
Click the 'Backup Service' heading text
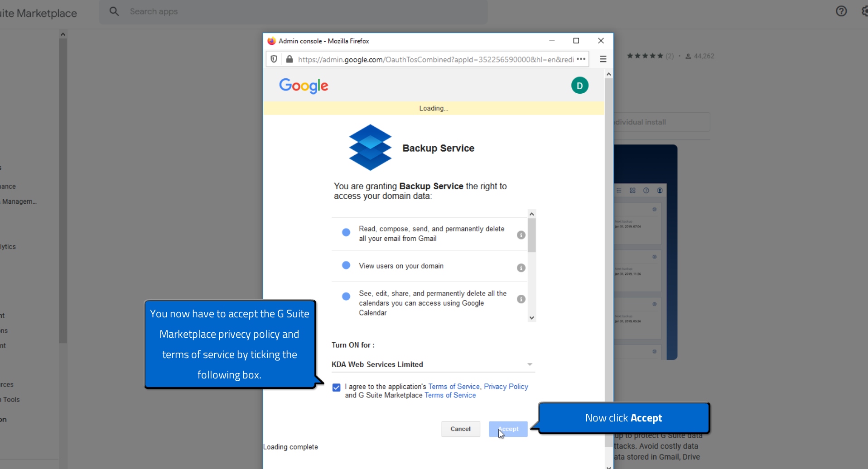[438, 148]
